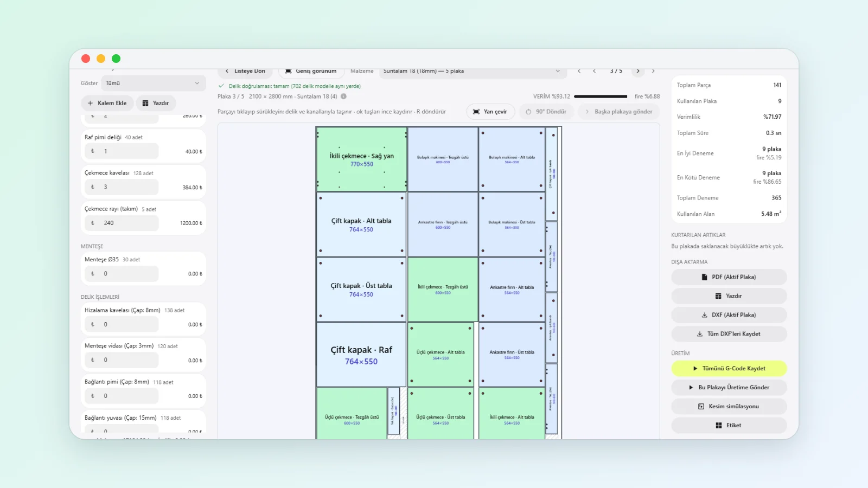Go to the previous plate arrow
The width and height of the screenshot is (868, 488).
click(595, 71)
